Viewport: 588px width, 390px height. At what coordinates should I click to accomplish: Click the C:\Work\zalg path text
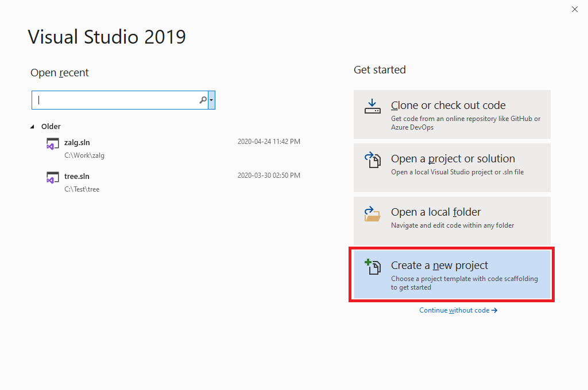point(84,155)
